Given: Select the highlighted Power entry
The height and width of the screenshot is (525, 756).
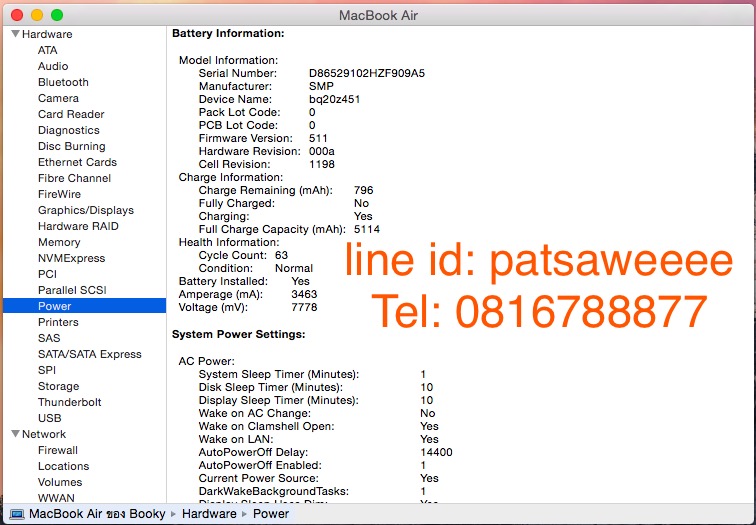Looking at the screenshot, I should pyautogui.click(x=84, y=306).
